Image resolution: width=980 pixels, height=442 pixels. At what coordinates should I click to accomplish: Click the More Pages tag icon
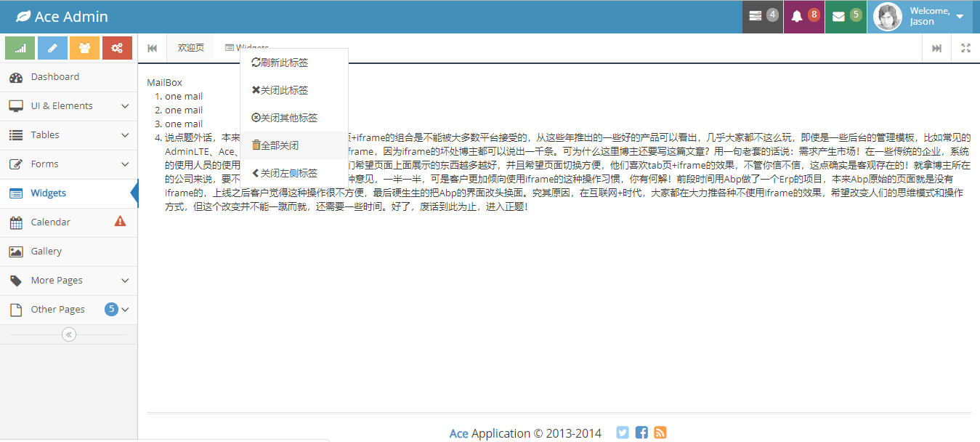click(16, 281)
